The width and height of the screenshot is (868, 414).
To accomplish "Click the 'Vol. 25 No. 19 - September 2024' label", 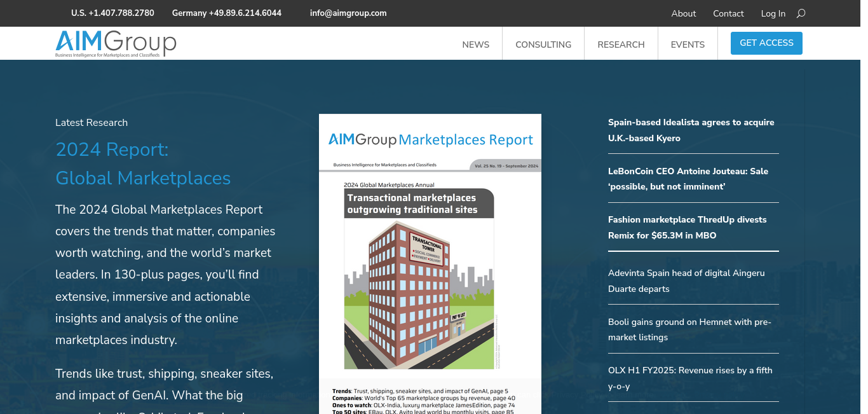I will (506, 166).
